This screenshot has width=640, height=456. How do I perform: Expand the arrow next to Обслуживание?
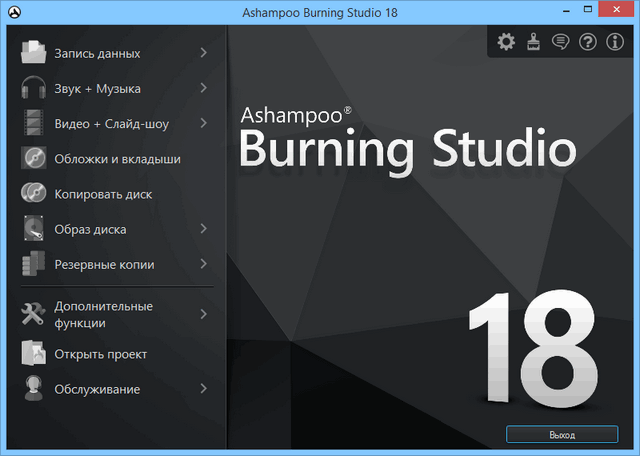[203, 388]
